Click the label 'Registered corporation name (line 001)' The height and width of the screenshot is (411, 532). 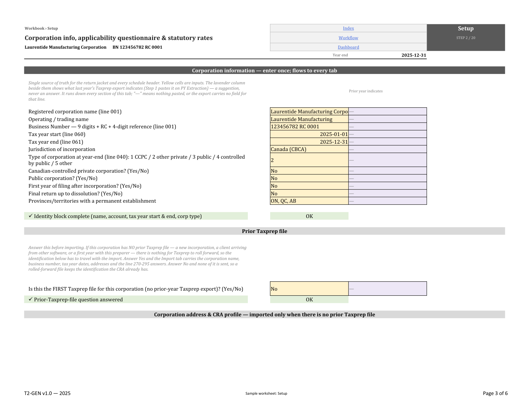[75, 112]
